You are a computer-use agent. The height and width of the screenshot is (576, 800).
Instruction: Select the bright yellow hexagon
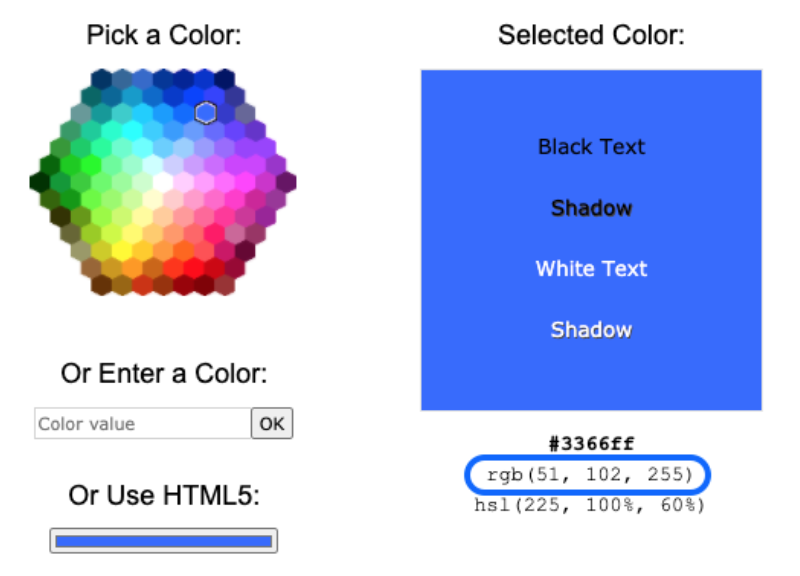tap(121, 251)
